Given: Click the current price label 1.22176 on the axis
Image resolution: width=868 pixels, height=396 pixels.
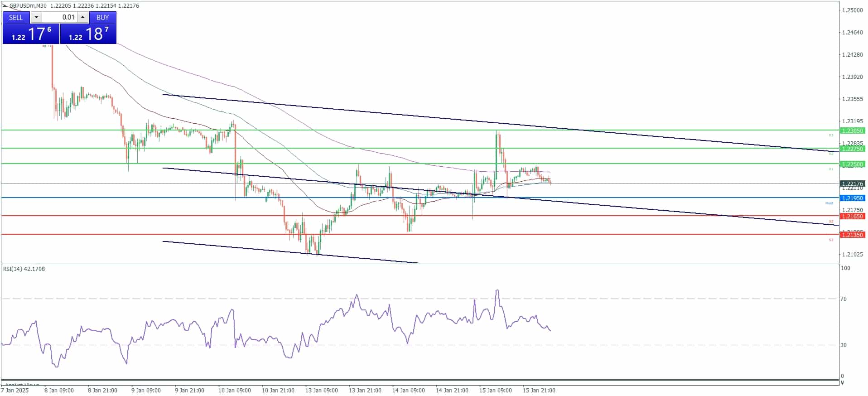Looking at the screenshot, I should click(x=852, y=184).
